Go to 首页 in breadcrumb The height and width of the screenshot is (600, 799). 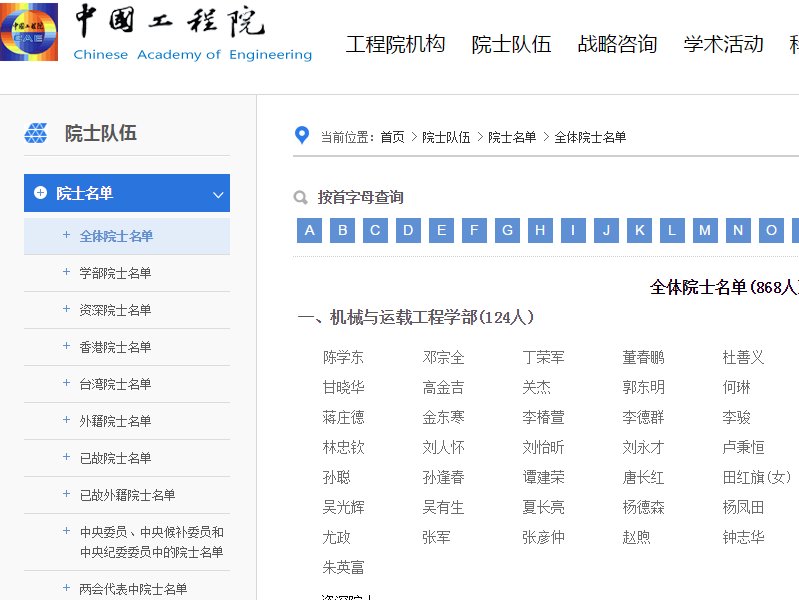tap(392, 137)
